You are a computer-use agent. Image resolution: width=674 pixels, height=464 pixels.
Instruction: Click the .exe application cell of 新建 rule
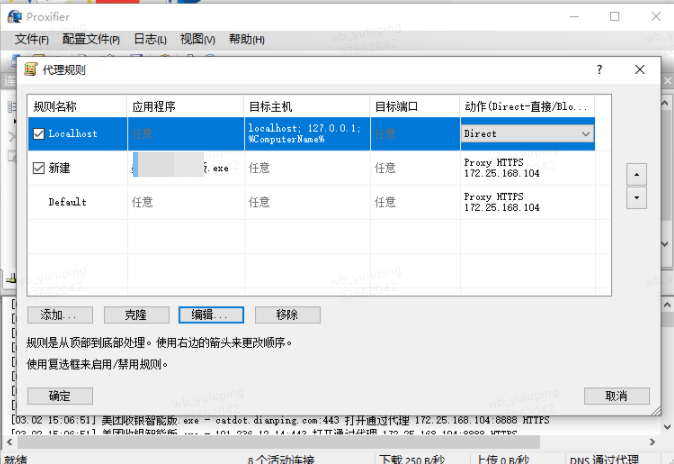click(186, 168)
